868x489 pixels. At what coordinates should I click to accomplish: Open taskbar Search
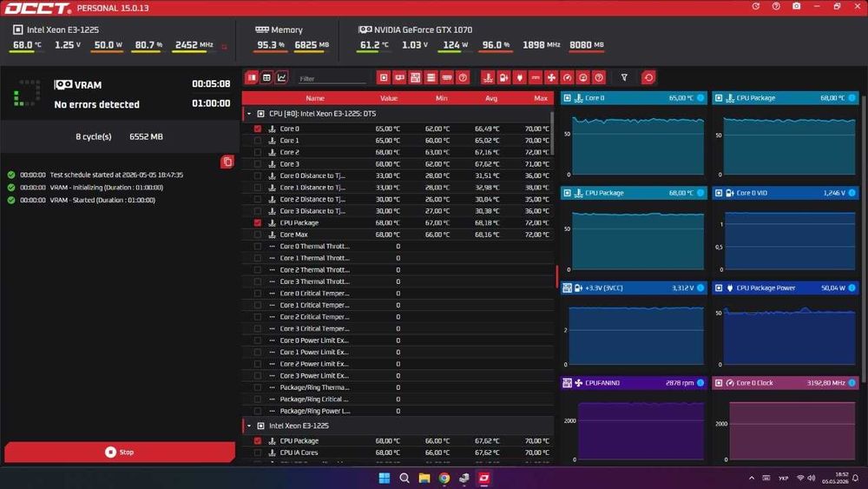(404, 478)
